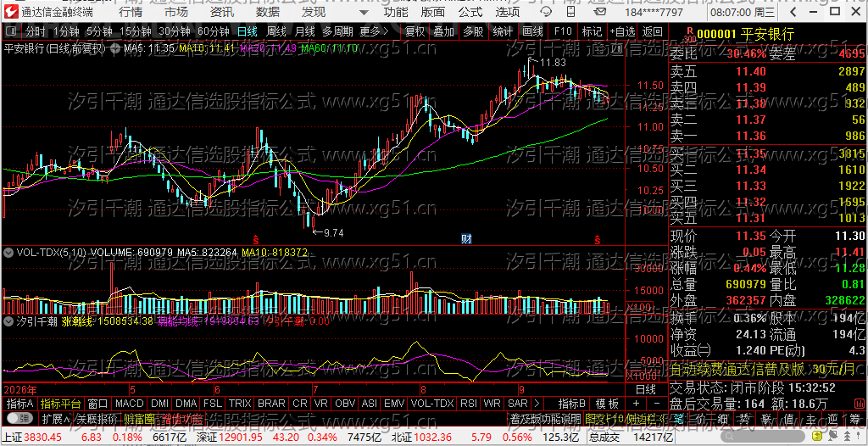Viewport: 868px width, 446px height.
Task: Show more indicators with arrow after SAR
Action: point(537,404)
